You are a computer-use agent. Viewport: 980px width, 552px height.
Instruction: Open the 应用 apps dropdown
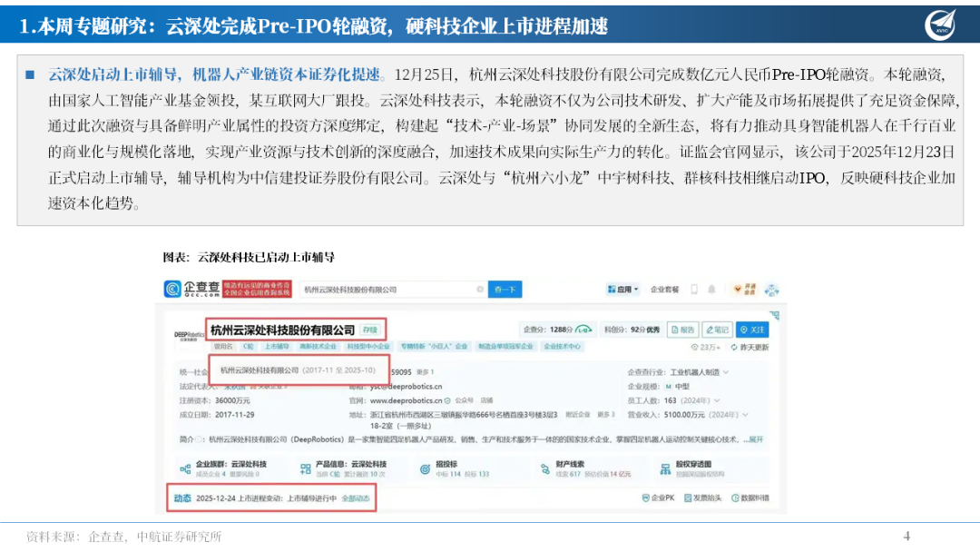point(623,290)
